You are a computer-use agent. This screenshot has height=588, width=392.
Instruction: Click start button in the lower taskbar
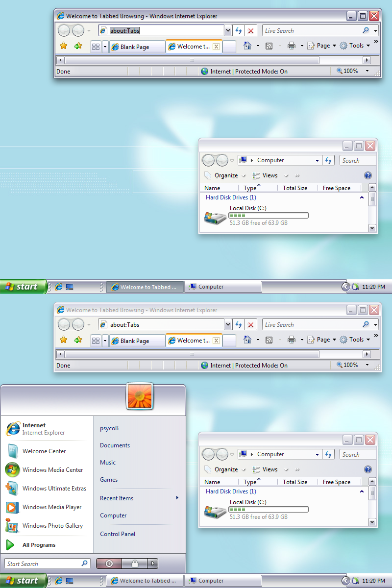[x=23, y=581]
